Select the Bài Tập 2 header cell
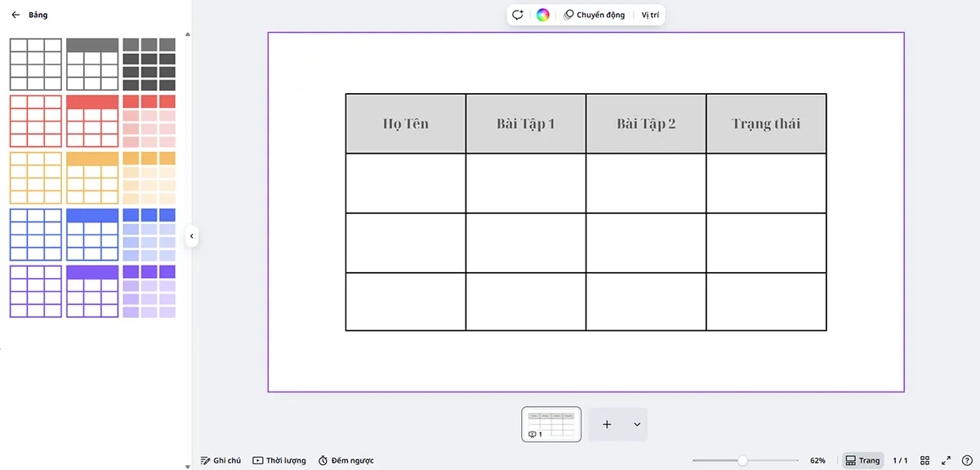 point(646,123)
